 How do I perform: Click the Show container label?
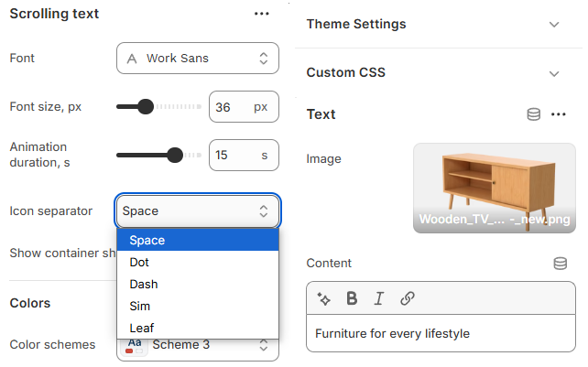[62, 253]
